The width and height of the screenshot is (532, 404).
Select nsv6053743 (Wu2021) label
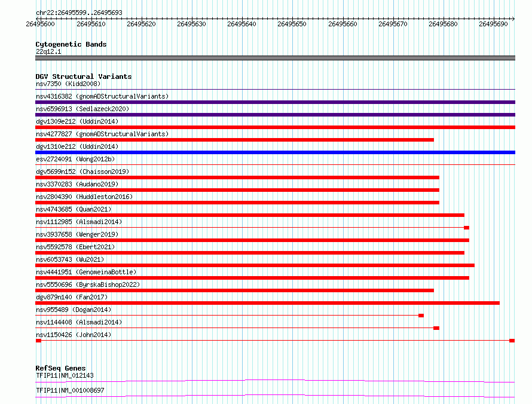tap(70, 259)
